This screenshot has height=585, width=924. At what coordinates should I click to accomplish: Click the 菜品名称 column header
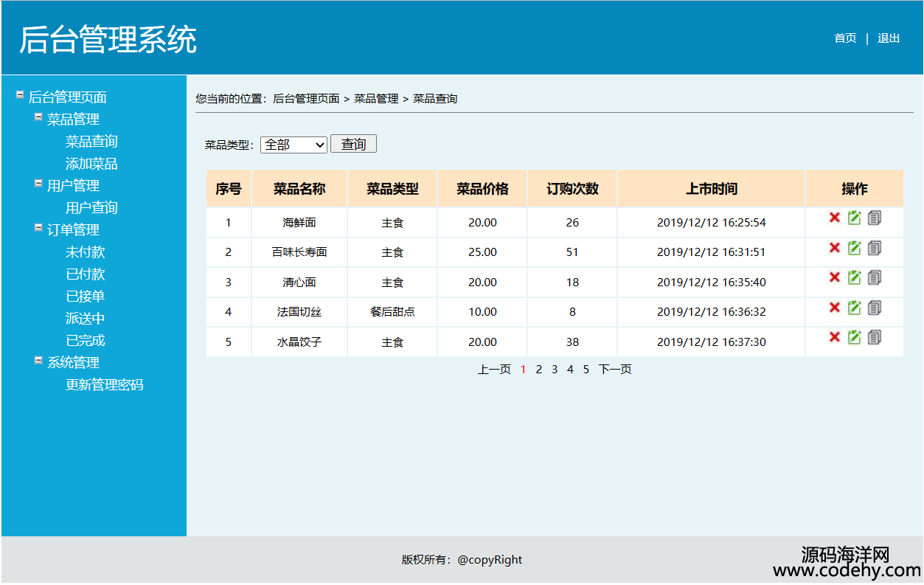(299, 189)
